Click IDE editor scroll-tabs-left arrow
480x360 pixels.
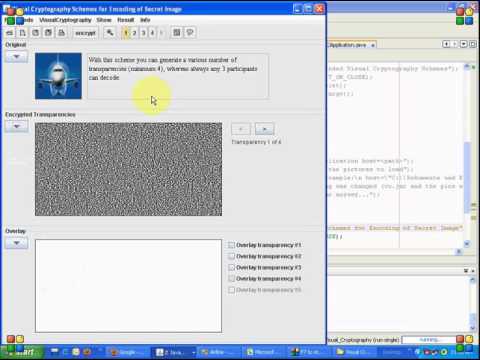[x=446, y=44]
